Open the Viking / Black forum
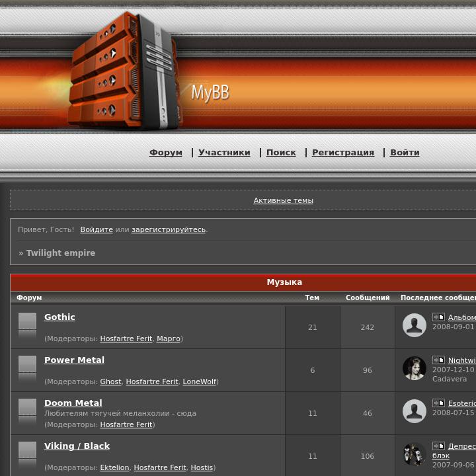The image size is (476, 476). coord(77,446)
